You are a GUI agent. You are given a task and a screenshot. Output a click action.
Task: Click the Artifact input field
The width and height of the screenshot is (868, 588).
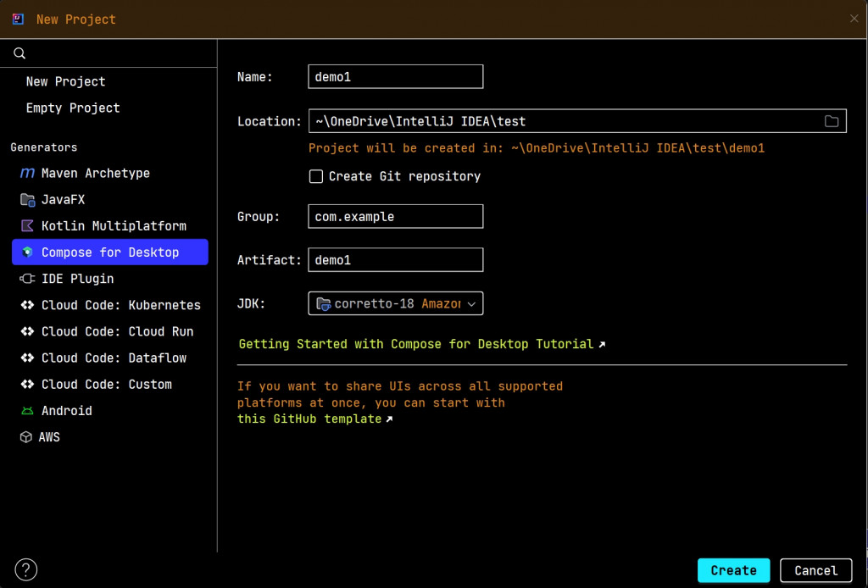pos(395,260)
